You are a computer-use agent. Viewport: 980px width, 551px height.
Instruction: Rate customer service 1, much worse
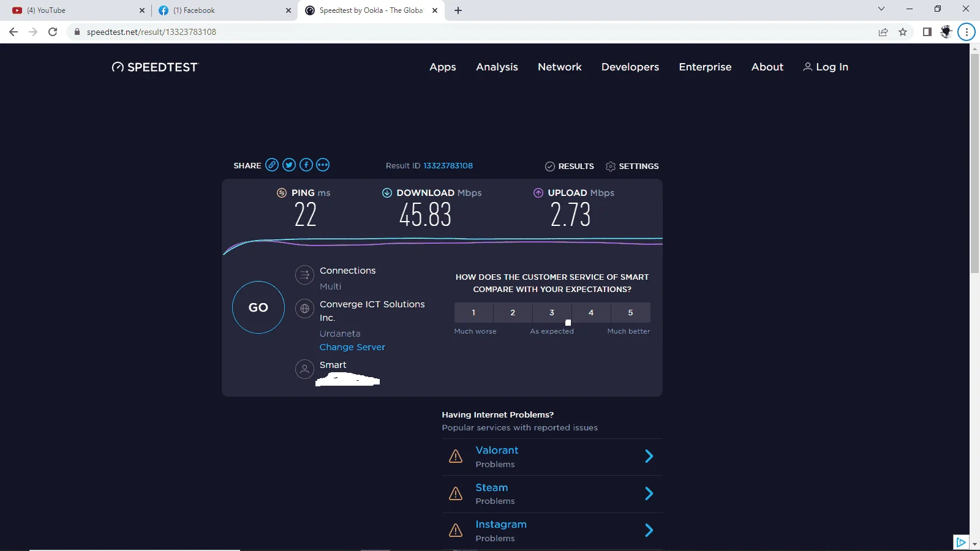click(473, 312)
